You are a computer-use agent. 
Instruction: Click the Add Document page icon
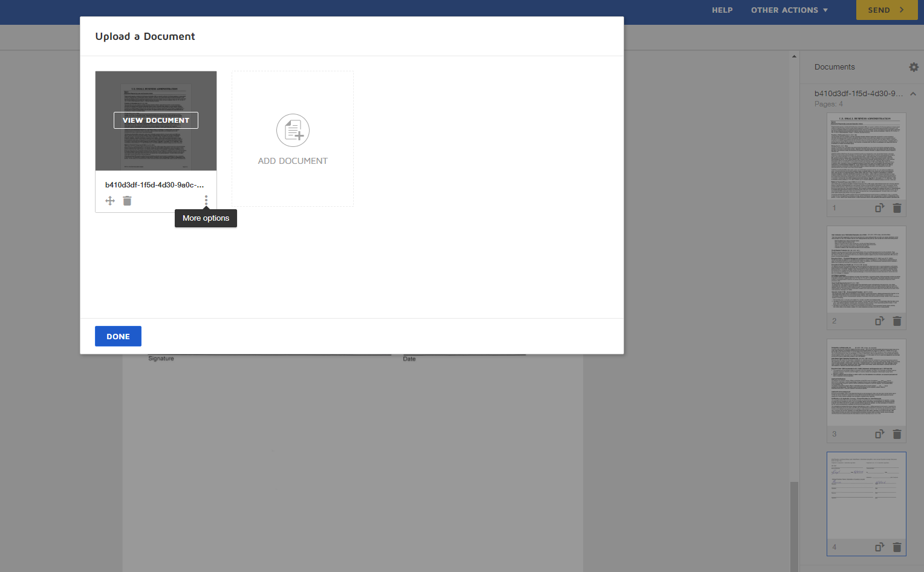(x=293, y=130)
